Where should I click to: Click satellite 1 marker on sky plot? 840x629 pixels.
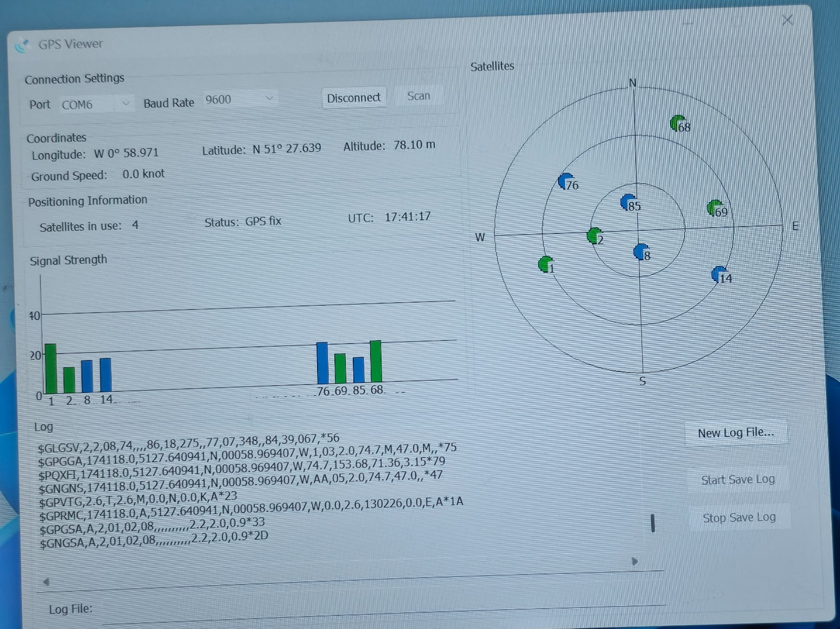[x=546, y=264]
